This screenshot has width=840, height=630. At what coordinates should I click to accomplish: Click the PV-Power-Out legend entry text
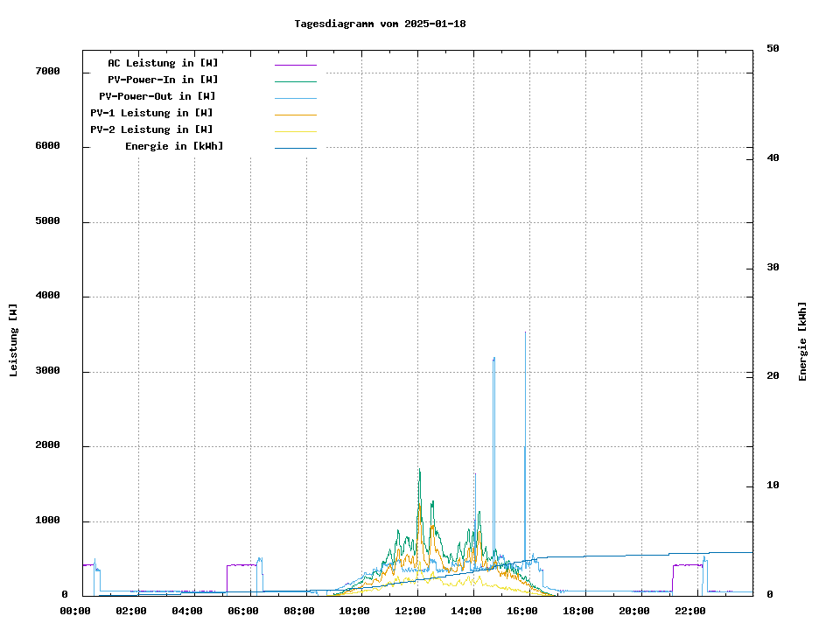point(157,96)
